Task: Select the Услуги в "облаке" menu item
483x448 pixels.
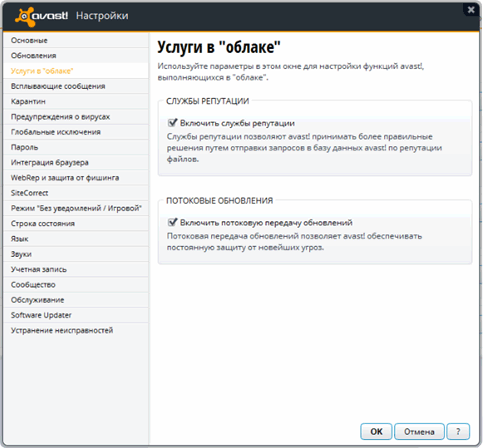Action: click(76, 71)
